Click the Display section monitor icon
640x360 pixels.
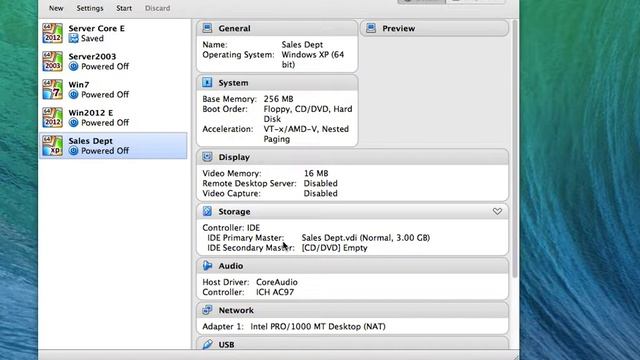(x=207, y=157)
